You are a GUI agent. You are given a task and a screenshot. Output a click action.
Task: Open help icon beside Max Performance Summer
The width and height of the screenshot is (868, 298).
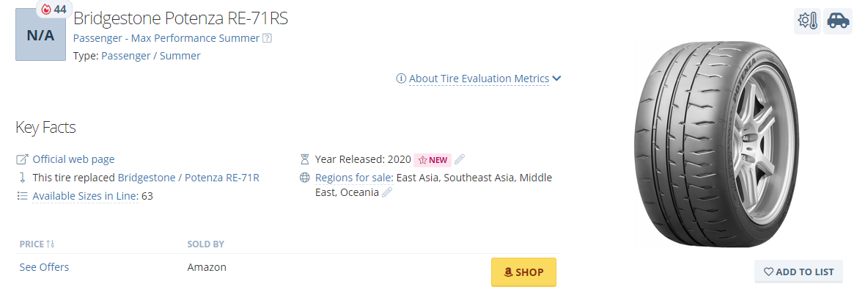[x=267, y=38]
